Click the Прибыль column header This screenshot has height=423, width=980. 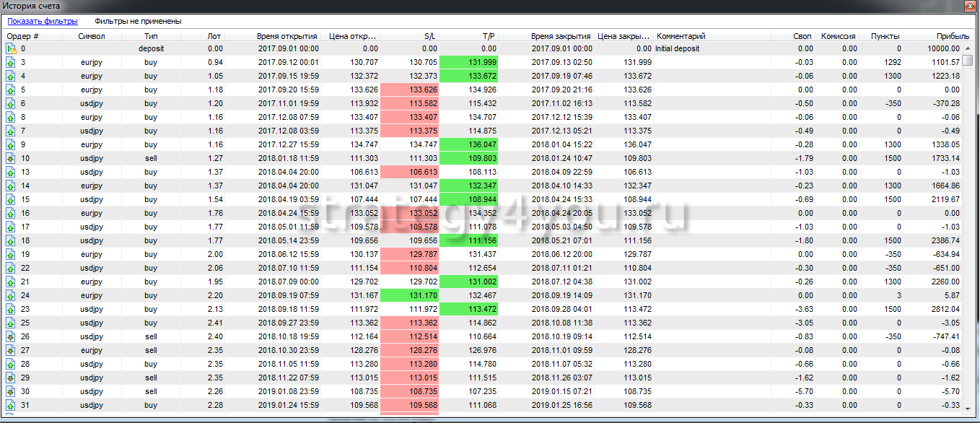953,36
